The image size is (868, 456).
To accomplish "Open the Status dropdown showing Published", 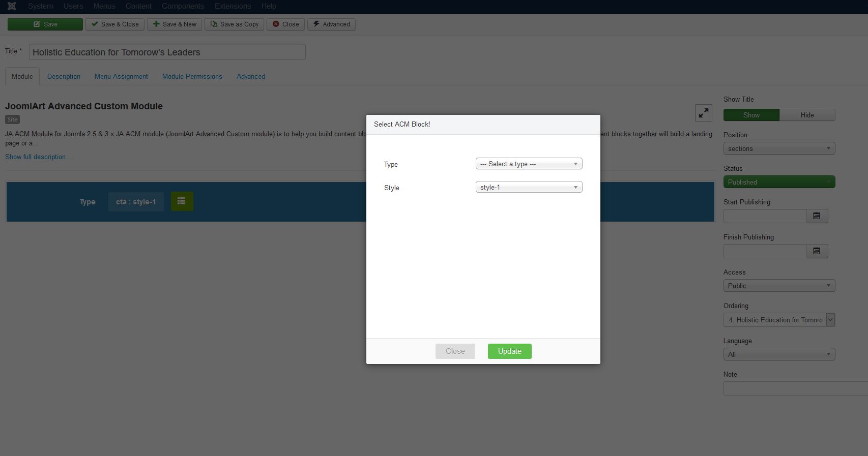I will point(779,182).
